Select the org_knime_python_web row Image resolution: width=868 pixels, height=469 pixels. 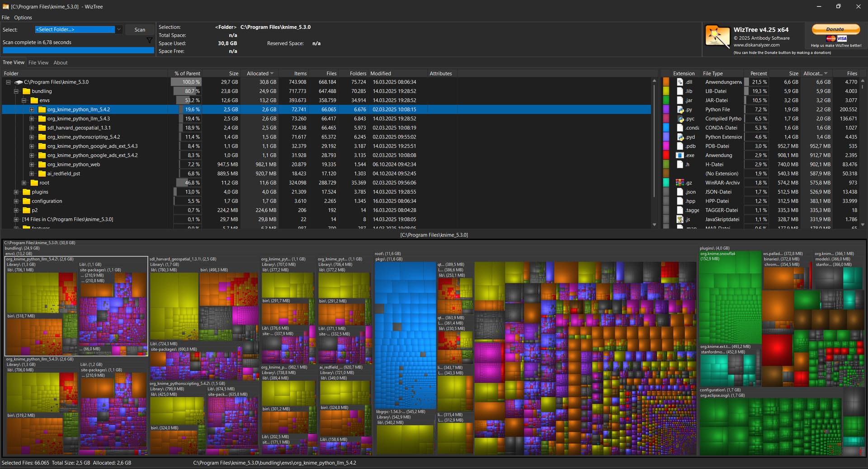coord(326,164)
